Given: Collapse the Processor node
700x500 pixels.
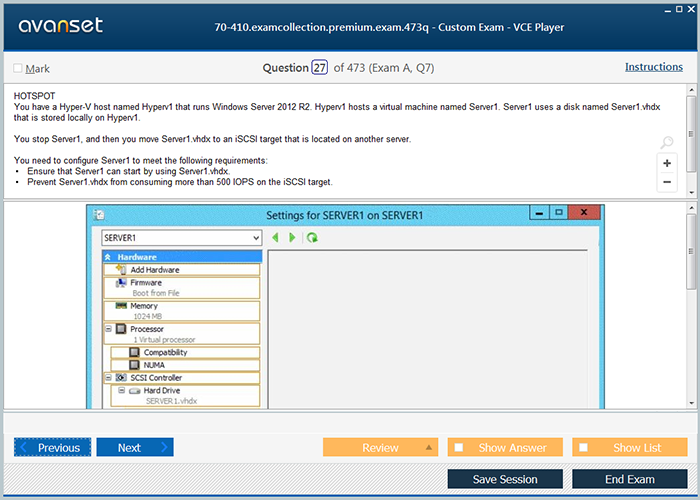Looking at the screenshot, I should point(108,329).
